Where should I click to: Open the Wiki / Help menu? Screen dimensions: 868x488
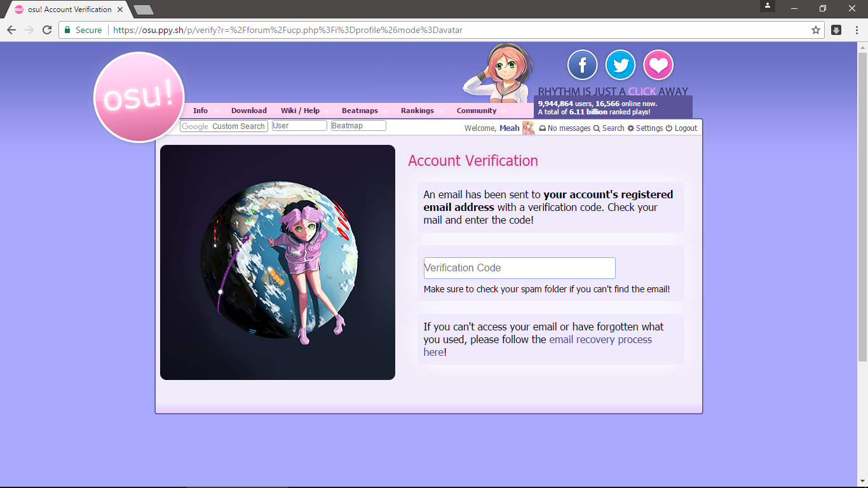301,111
